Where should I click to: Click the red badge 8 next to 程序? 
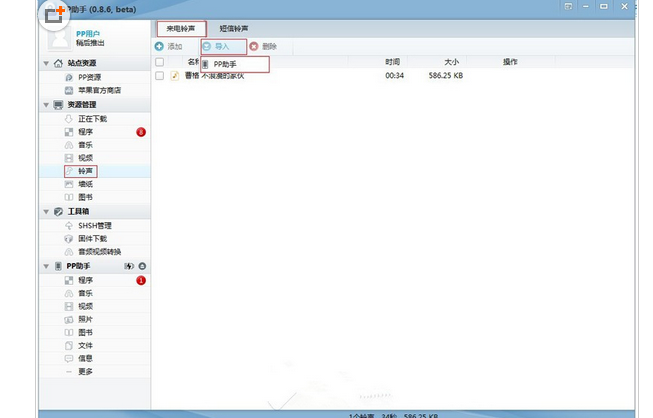tap(141, 132)
